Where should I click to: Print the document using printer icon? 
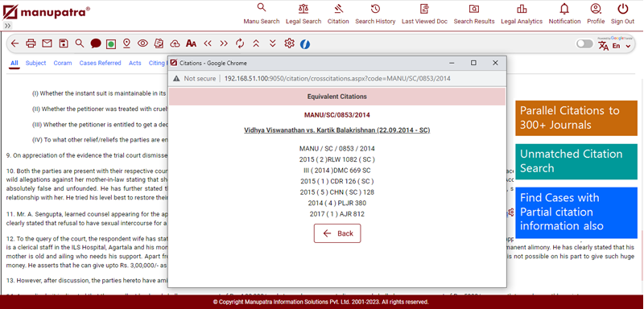[31, 43]
